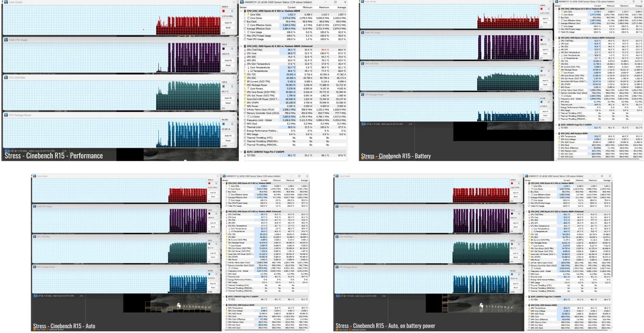
Task: Click the red color swatch in the Performance Core Clocks graph
Action: 223,11
